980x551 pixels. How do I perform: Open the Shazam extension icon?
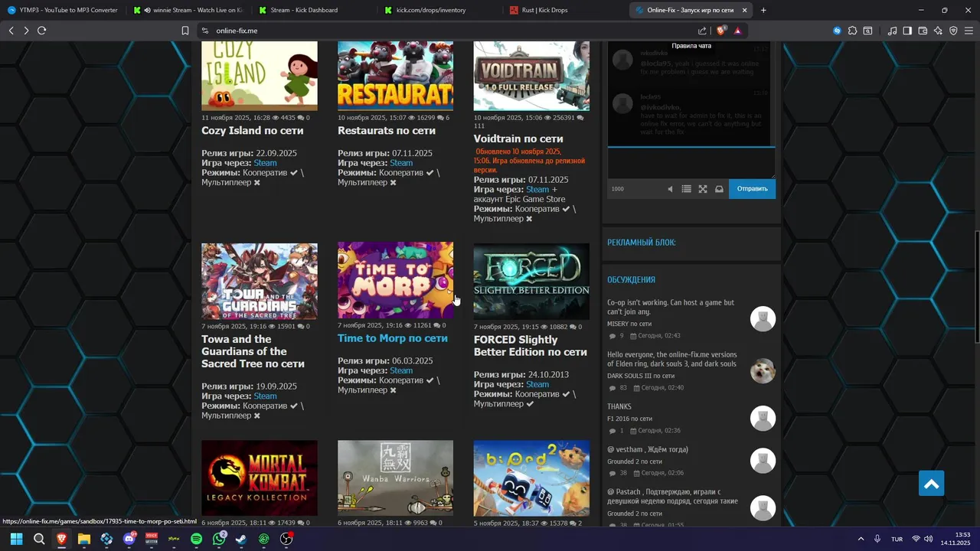pyautogui.click(x=837, y=31)
